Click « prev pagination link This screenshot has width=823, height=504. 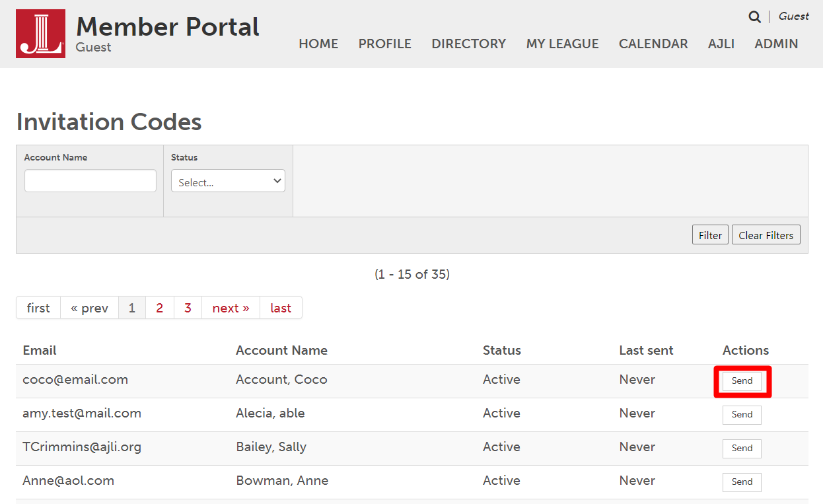pyautogui.click(x=89, y=308)
